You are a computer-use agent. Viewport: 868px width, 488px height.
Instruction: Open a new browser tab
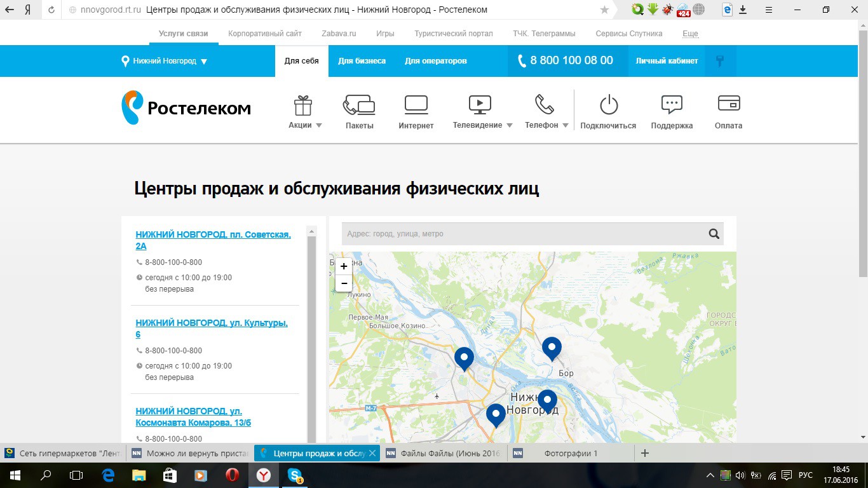pos(645,453)
